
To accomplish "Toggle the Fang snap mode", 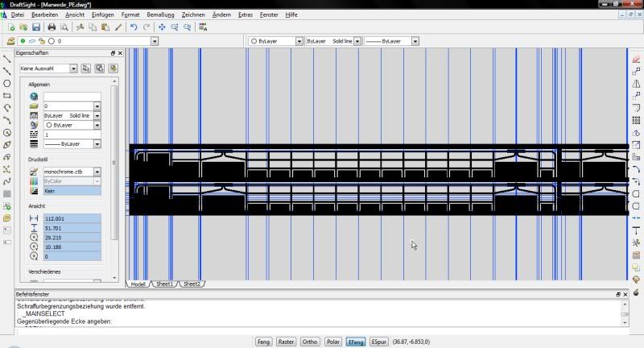I will click(x=264, y=342).
